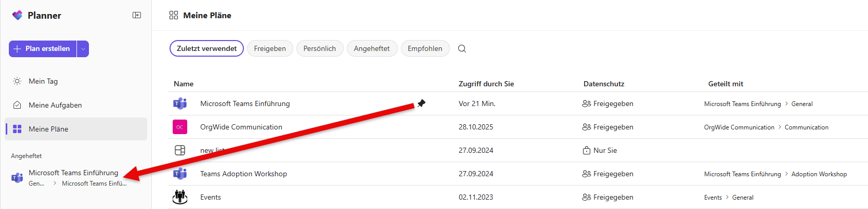Open Mein Tag in sidebar
Screen dimensions: 868x209
[43, 81]
